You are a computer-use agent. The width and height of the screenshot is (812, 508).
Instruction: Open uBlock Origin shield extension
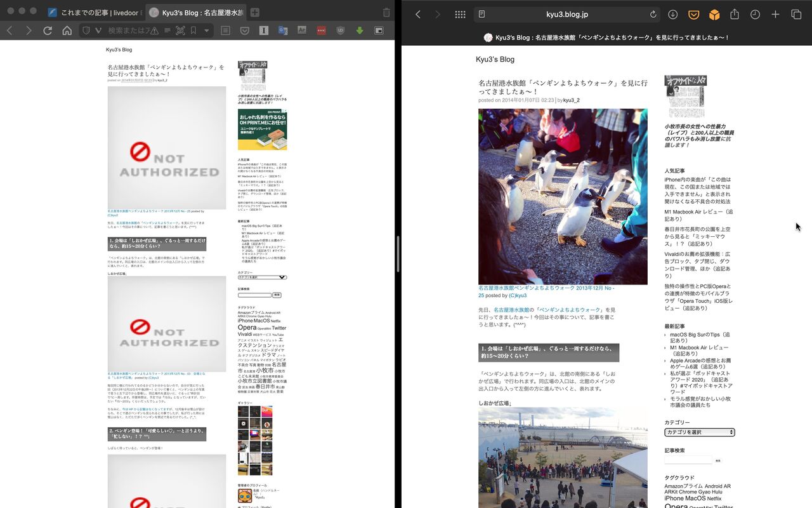point(341,30)
